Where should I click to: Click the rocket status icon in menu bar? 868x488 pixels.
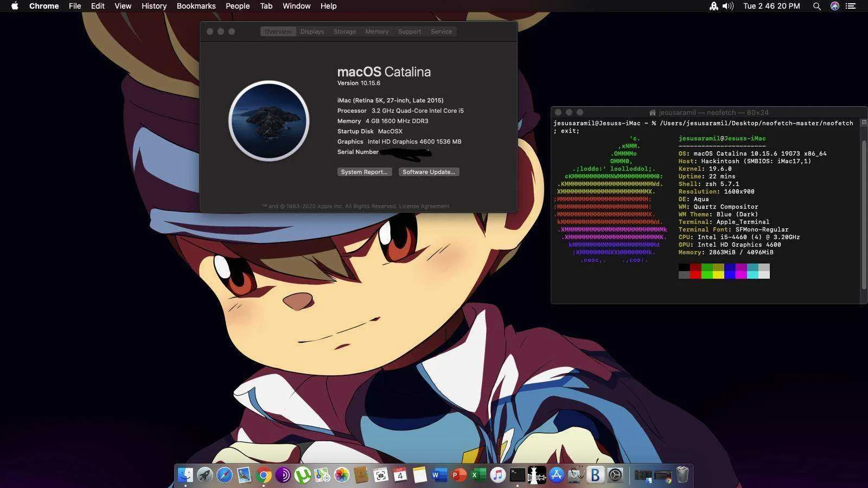[x=713, y=6]
